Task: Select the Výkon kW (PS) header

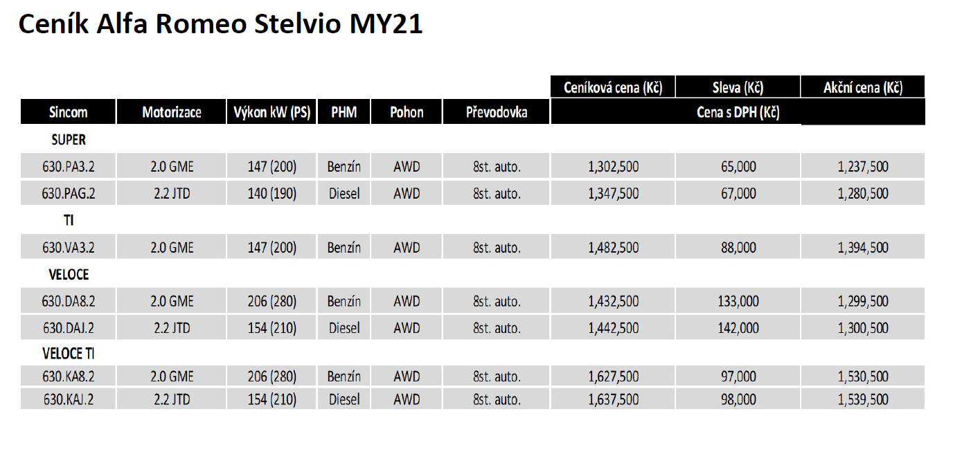Action: (271, 112)
